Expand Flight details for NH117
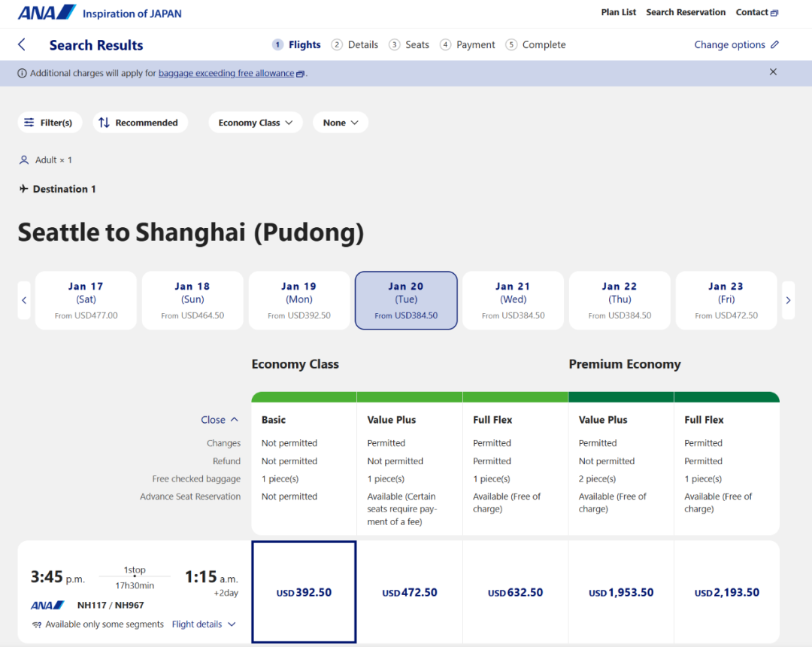Screen dimensions: 812x647 coord(204,624)
